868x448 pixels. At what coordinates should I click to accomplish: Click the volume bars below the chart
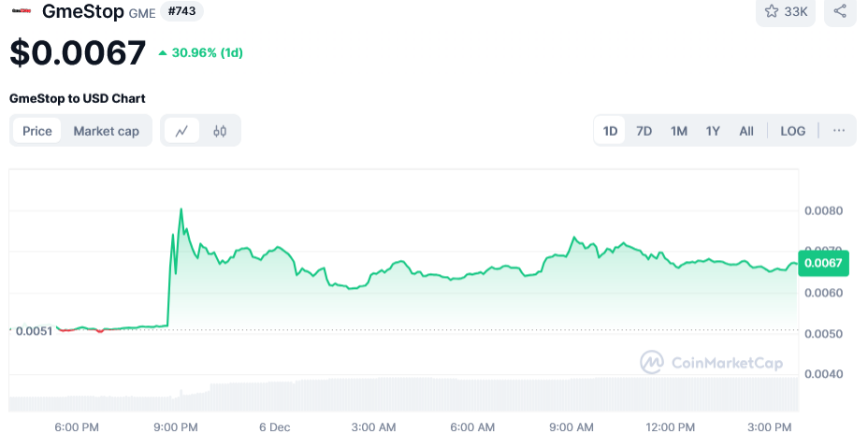pyautogui.click(x=403, y=395)
